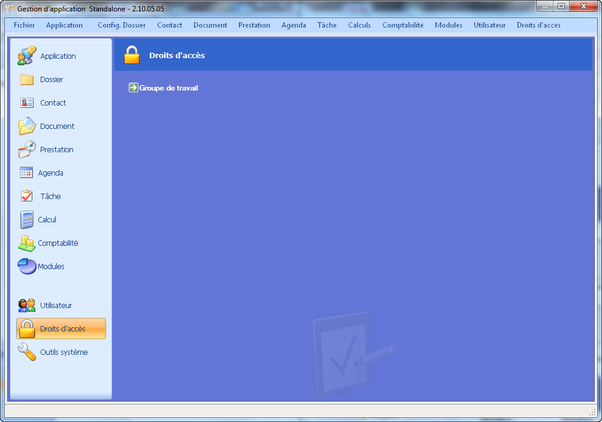Open the Dossier folder icon

click(27, 79)
